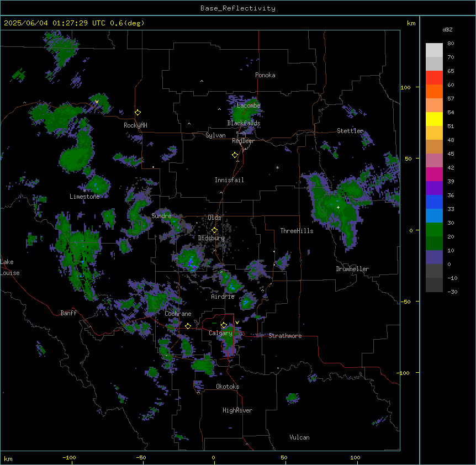The image size is (476, 465).
Task: Select the yellow diamond marker above Calgary
Action: point(224,325)
